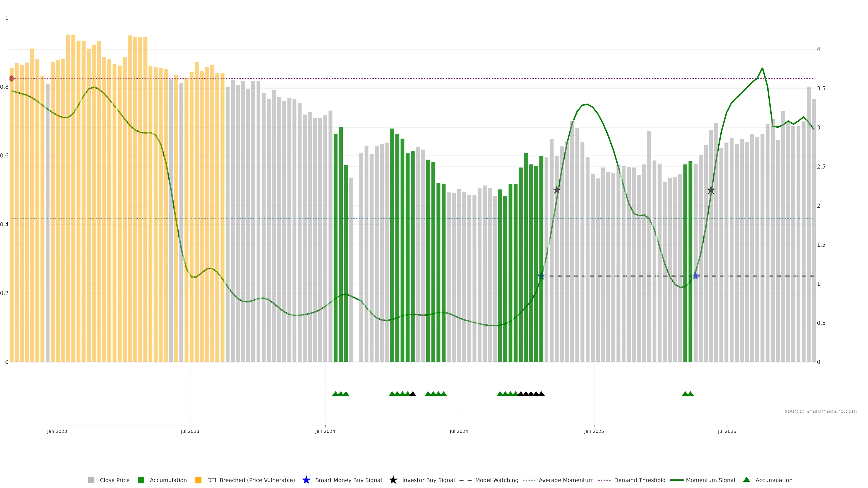Toggle the Demand Threshold legend label
868x488 pixels.
(639, 480)
